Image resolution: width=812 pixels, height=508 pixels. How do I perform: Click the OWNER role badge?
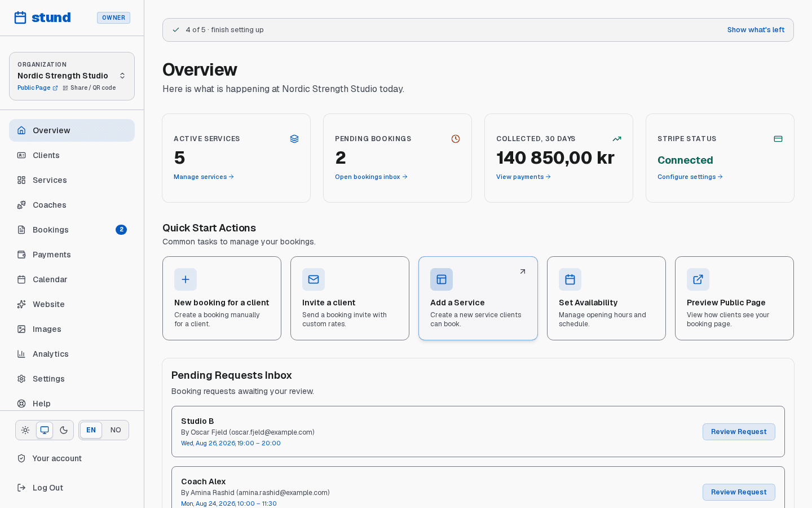point(113,18)
